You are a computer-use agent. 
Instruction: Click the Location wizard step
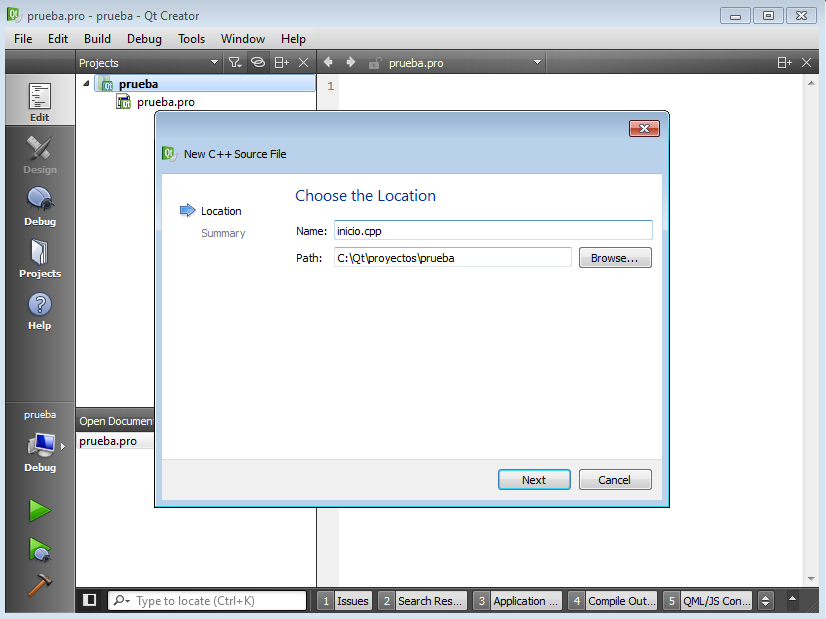click(221, 211)
